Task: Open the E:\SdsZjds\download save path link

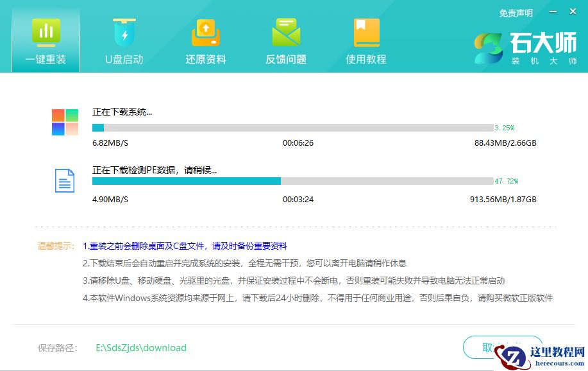Action: click(140, 347)
